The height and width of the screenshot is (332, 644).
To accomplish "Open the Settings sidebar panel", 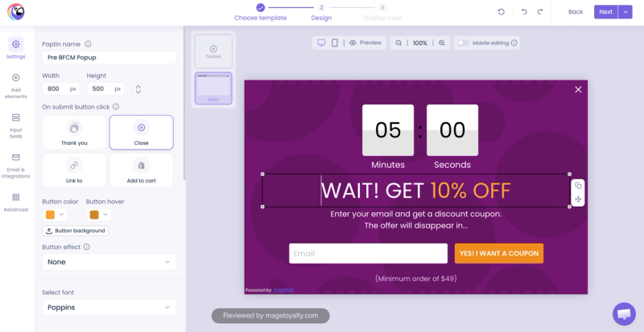I will click(15, 48).
